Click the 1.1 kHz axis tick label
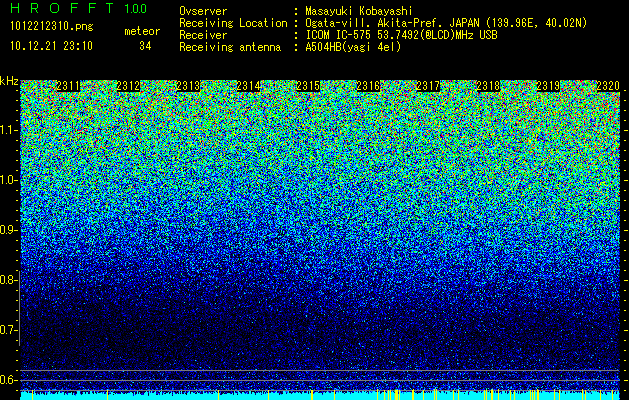The image size is (629, 400). 7,130
